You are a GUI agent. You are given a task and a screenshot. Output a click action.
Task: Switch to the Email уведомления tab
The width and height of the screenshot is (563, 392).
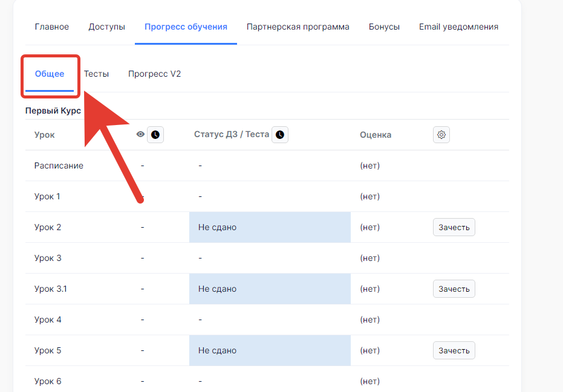pos(458,27)
